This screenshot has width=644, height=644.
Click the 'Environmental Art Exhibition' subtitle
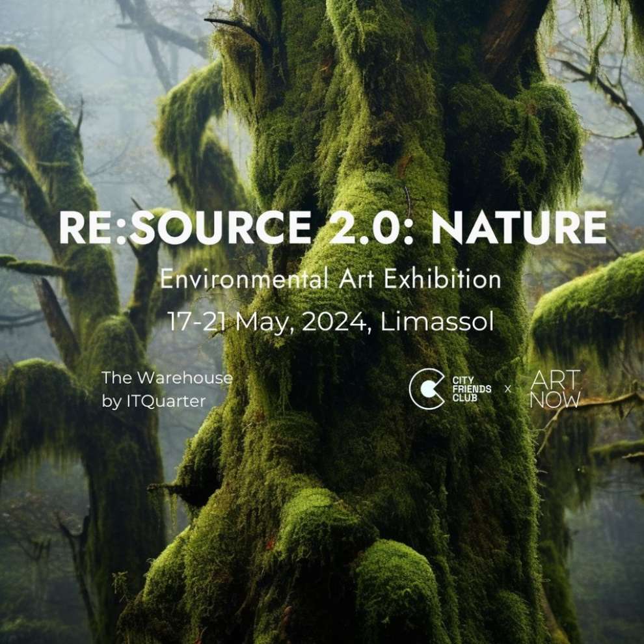[330, 279]
